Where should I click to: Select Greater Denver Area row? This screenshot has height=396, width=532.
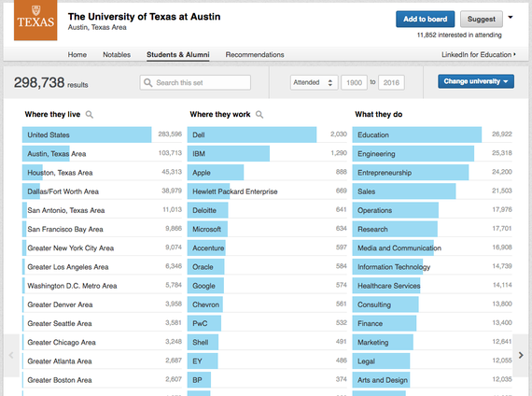click(102, 304)
